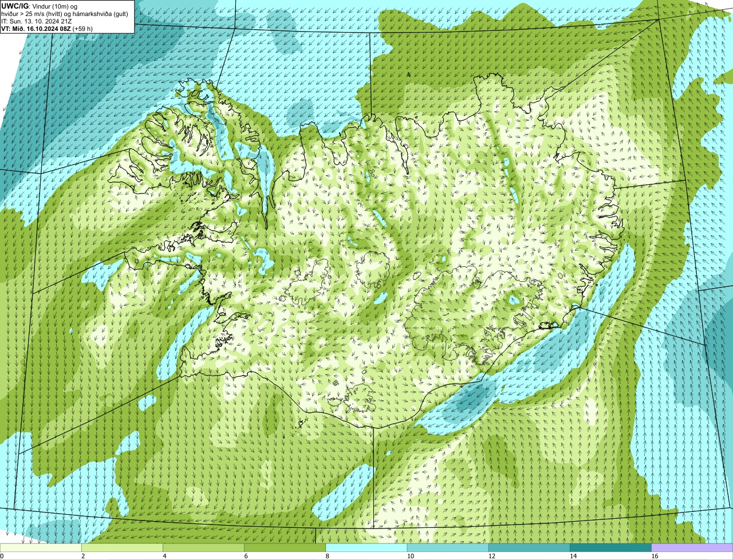
Task: Click the legend scale label '0'
Action: [2, 556]
